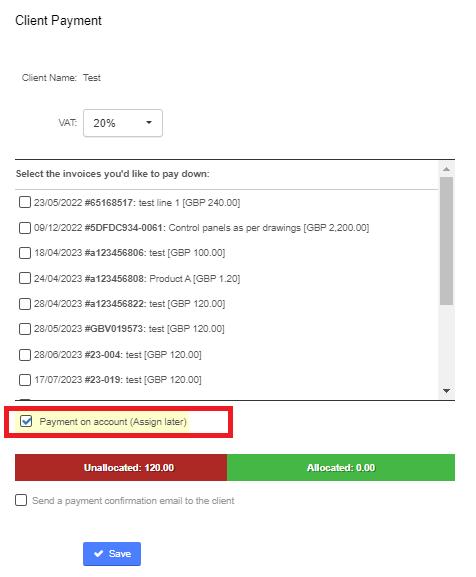Click the checkmark icon on Save
Image resolution: width=476 pixels, height=577 pixels.
98,553
